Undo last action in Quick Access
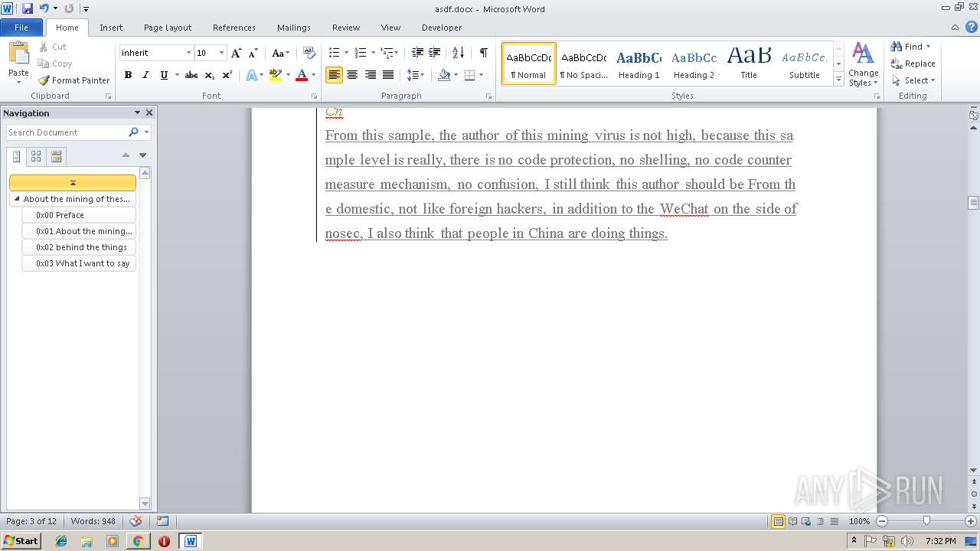 [44, 8]
